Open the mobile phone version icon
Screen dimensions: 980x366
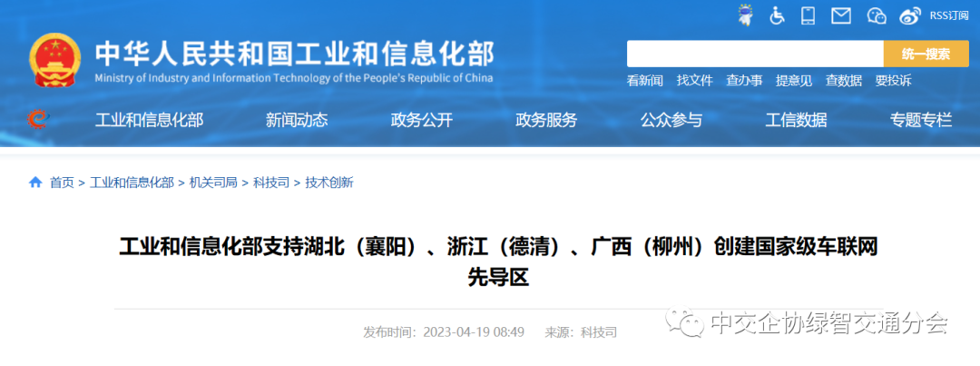808,15
